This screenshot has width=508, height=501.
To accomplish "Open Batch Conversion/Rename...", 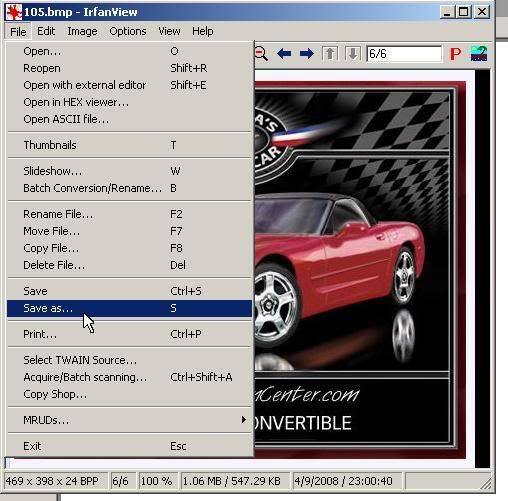I will click(130, 188).
